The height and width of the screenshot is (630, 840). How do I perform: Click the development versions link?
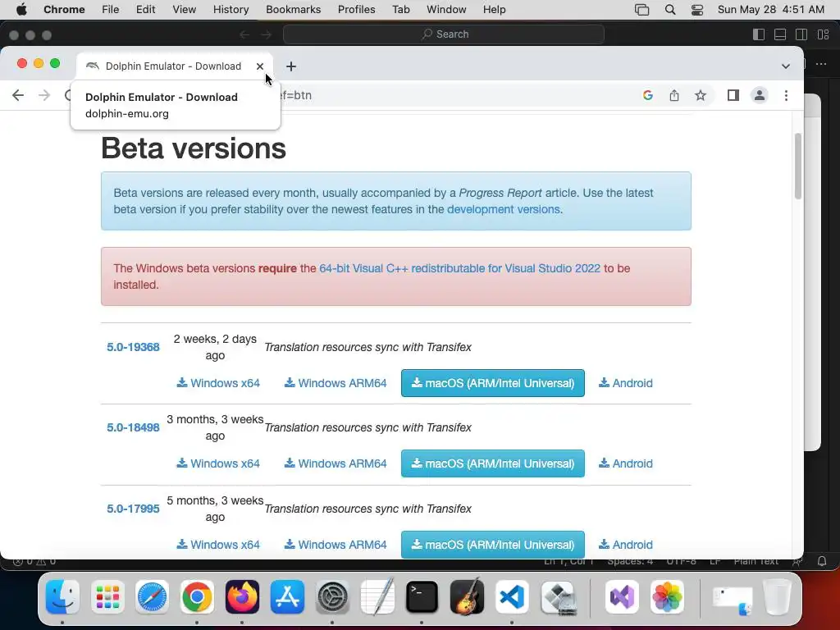coord(503,209)
